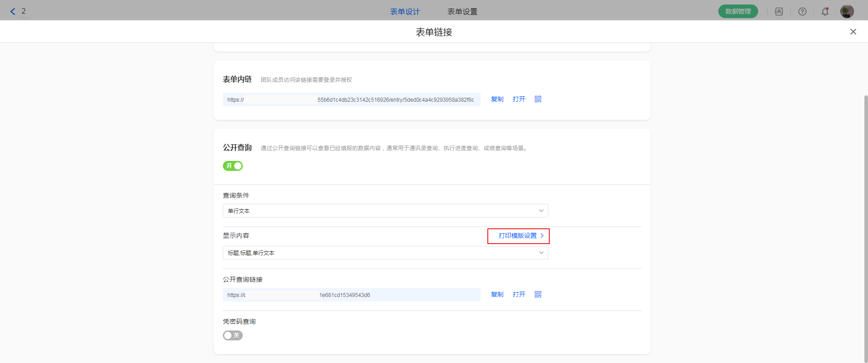Click the back arrow icon
The image size is (868, 363).
pos(13,11)
